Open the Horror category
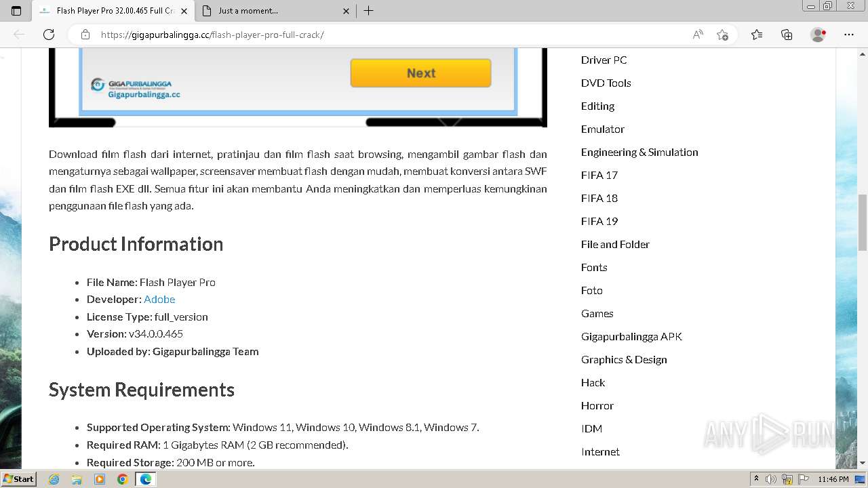 pos(597,405)
